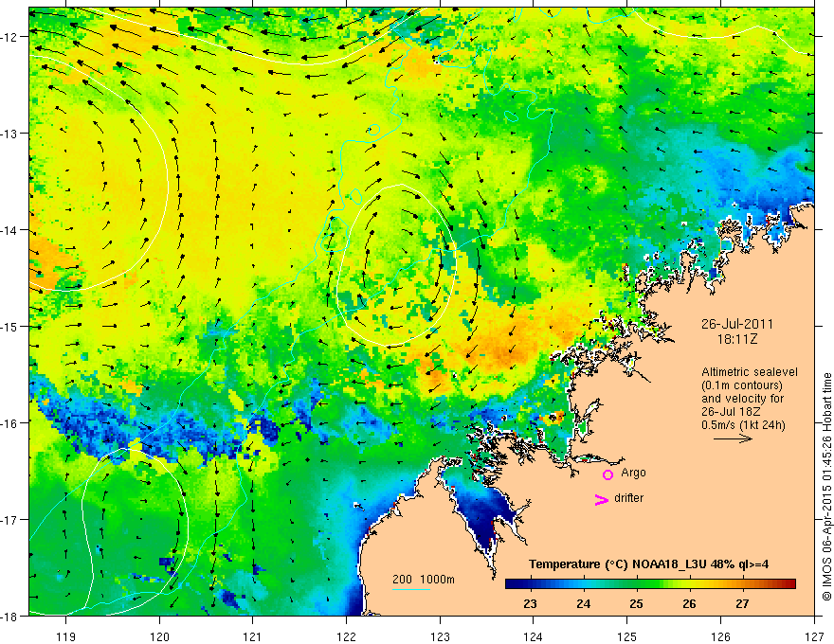Click the color bar value '24'
Screen dimensions: 834x644
[583, 603]
